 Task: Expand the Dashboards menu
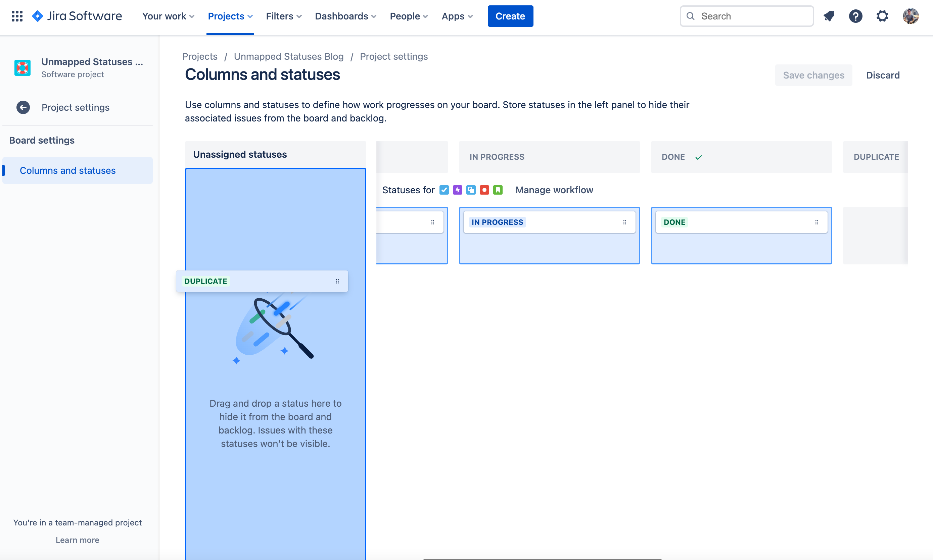(345, 16)
